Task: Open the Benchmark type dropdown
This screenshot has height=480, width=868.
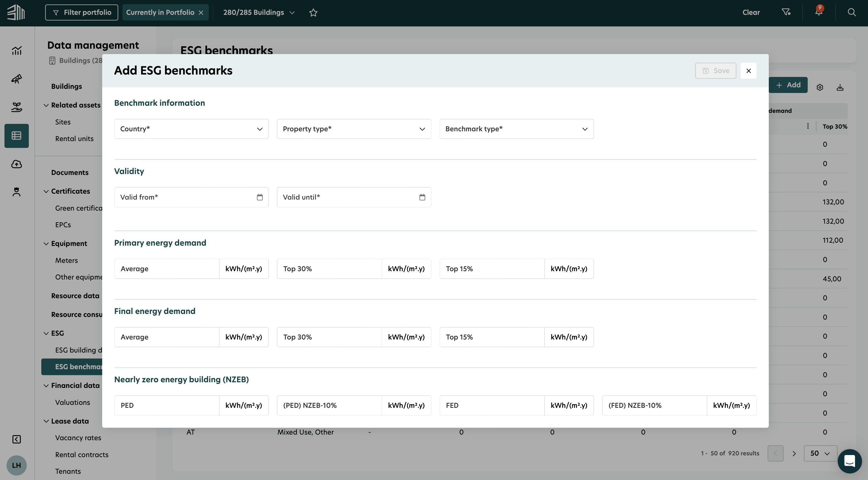Action: [x=516, y=129]
